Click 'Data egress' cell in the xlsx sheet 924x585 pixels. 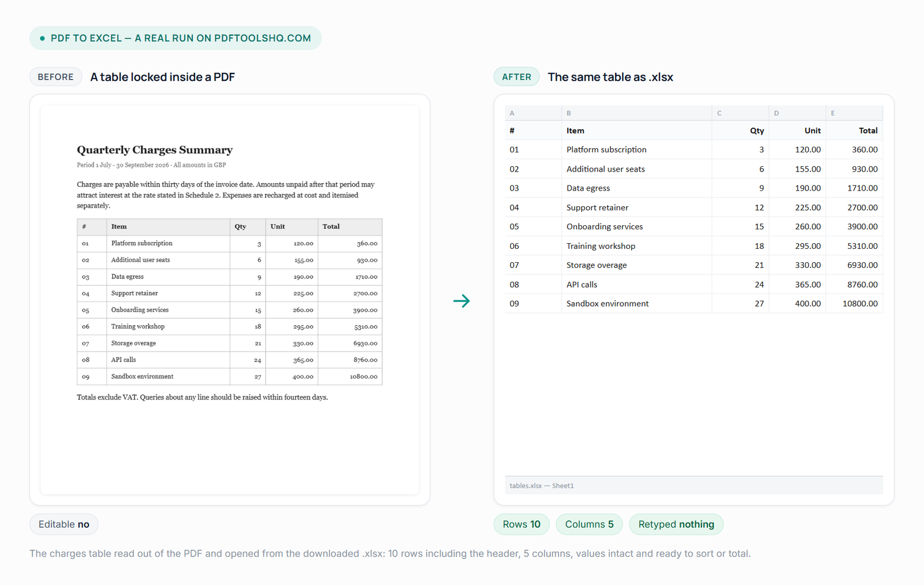(x=636, y=188)
